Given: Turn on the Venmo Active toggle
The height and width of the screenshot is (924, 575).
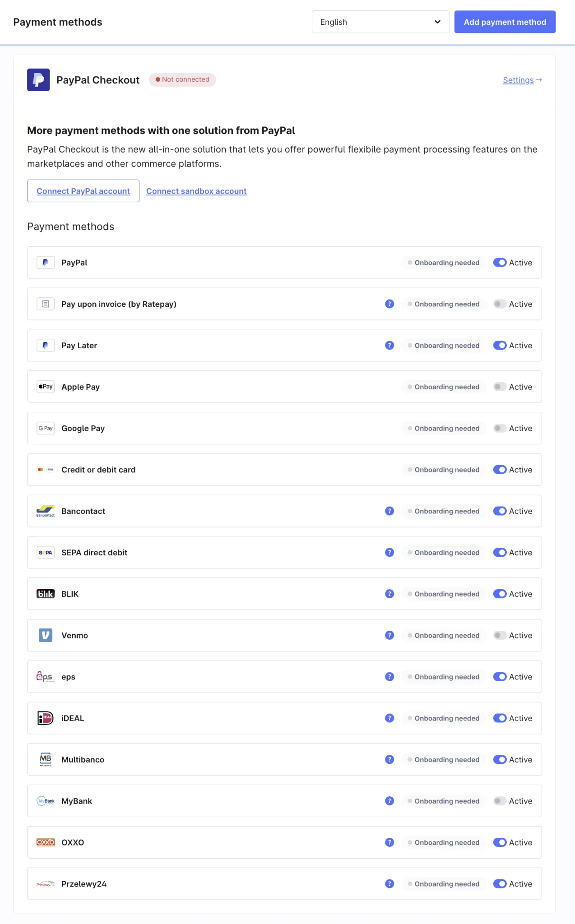Looking at the screenshot, I should pos(500,635).
